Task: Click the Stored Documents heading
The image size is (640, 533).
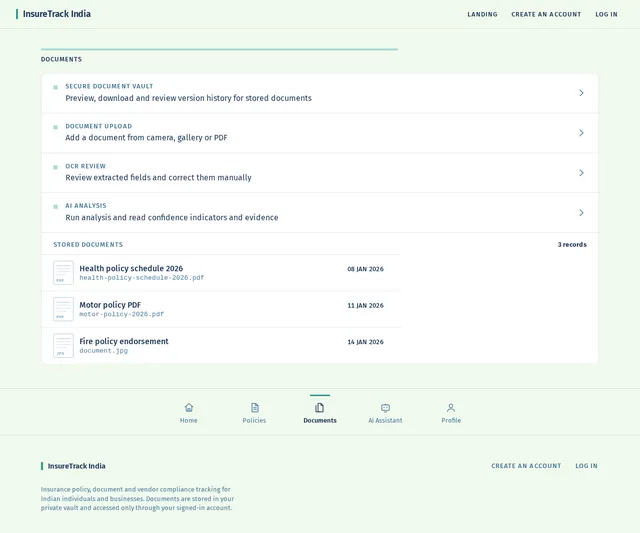Action: [x=88, y=244]
